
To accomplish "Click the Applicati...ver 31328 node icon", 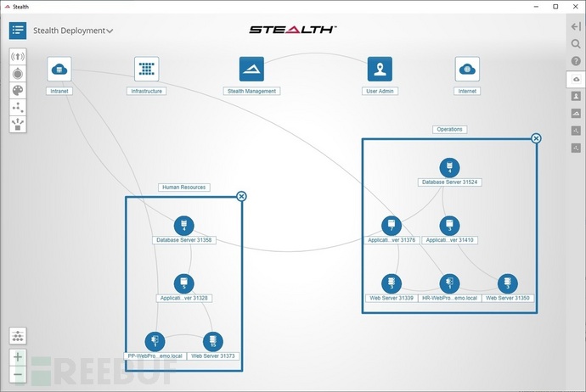I will tap(184, 283).
